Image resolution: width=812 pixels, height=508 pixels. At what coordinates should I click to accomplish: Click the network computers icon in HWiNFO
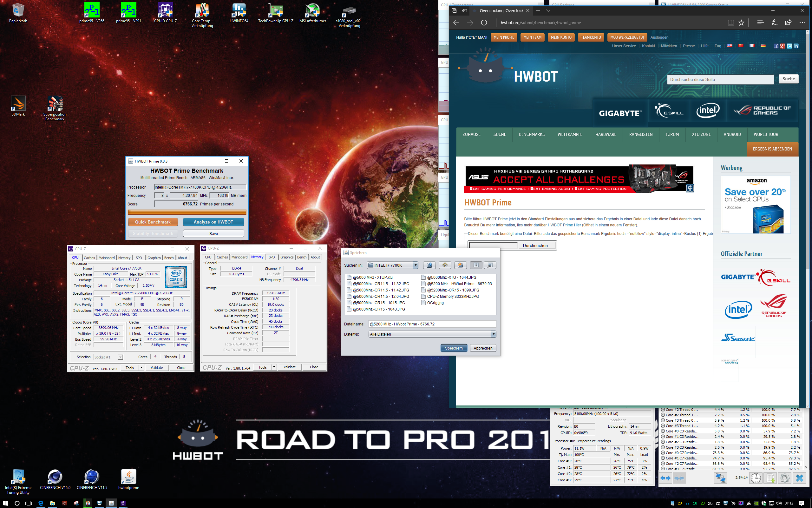coord(720,478)
